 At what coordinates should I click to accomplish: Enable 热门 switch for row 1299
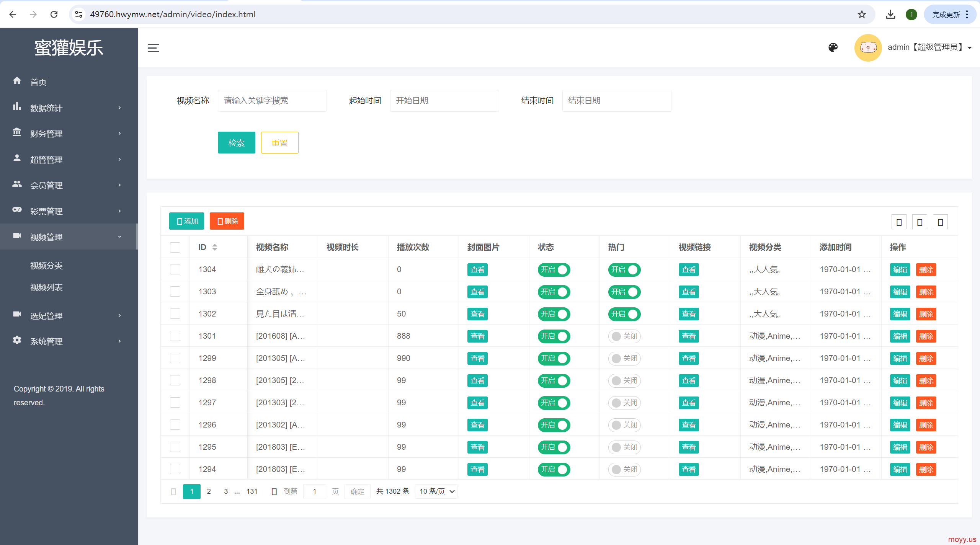pos(624,359)
